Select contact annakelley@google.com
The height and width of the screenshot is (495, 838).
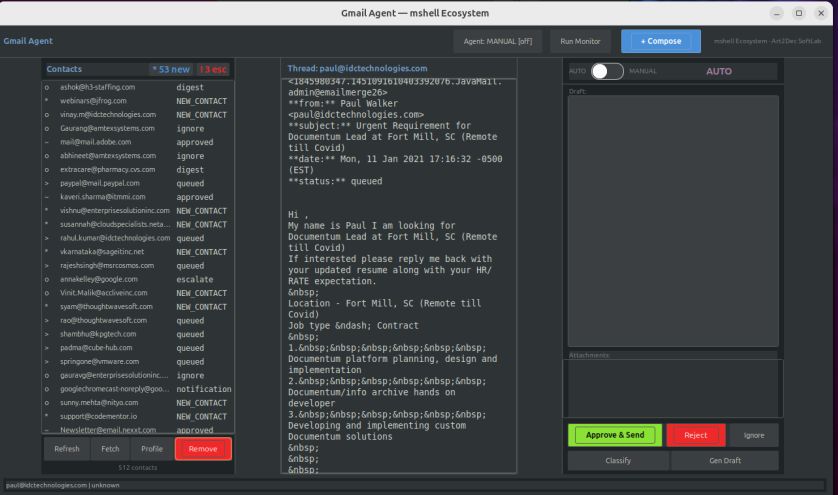138,280
